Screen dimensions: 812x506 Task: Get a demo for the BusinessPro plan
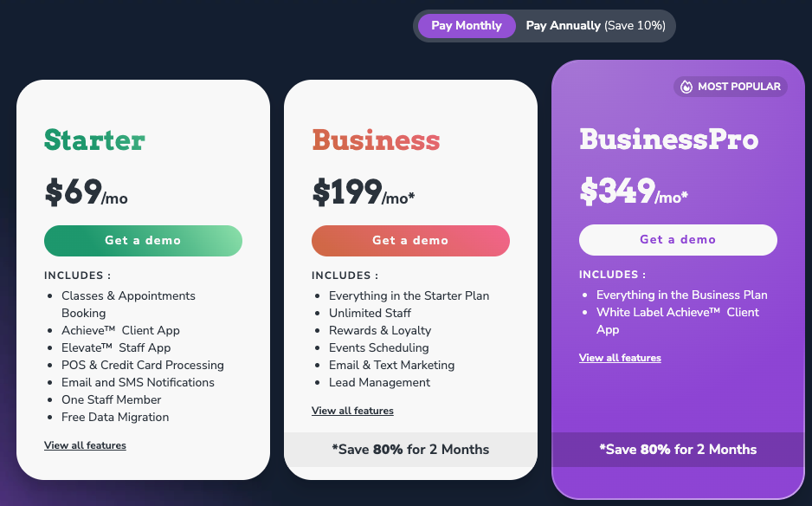pyautogui.click(x=678, y=239)
